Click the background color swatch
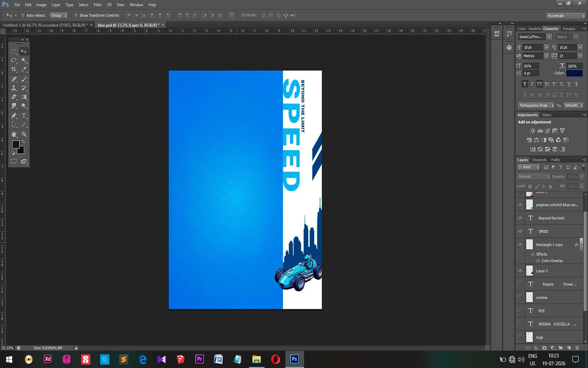Screen dimensions: 588x368 (21, 150)
